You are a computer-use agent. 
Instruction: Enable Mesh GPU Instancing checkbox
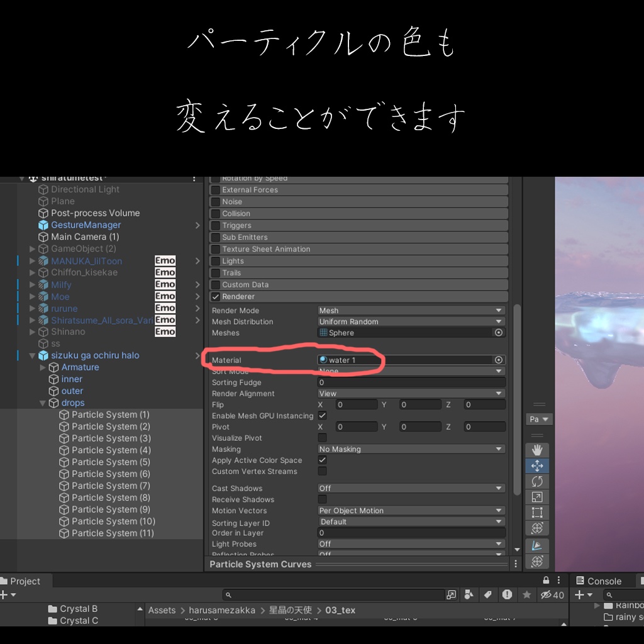pyautogui.click(x=321, y=415)
